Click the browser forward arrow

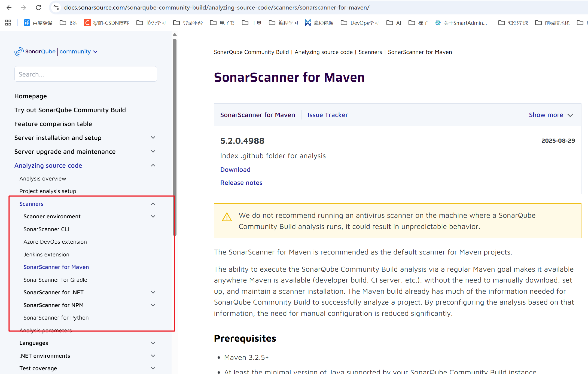[x=24, y=8]
